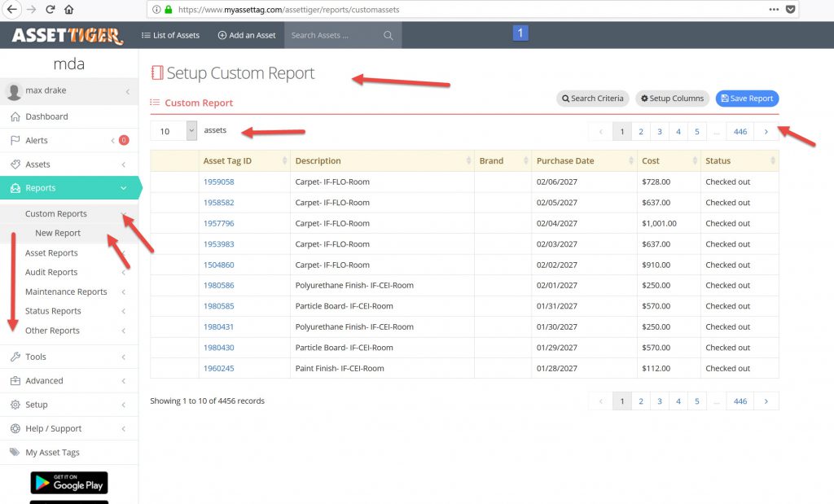
Task: Click the Tools wrench icon in sidebar
Action: [15, 357]
